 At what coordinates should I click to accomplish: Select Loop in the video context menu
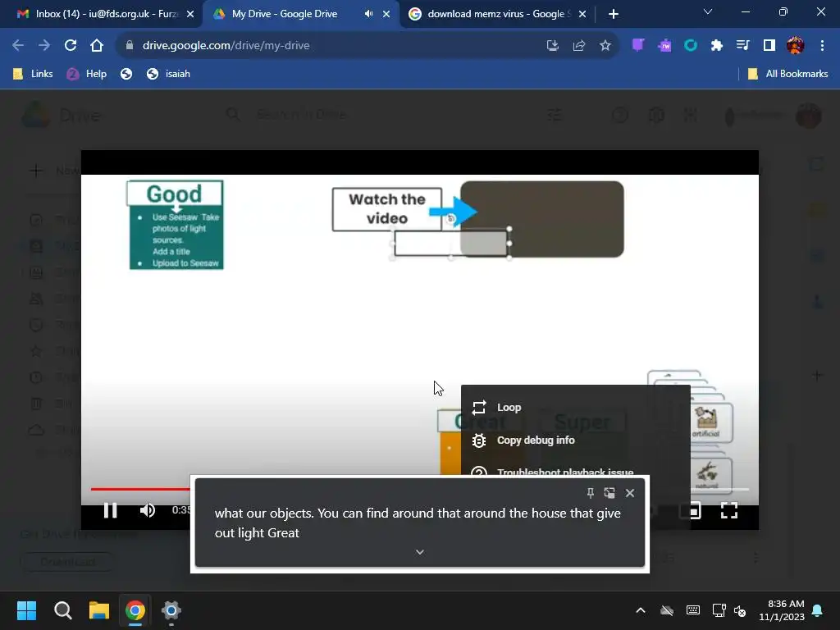pyautogui.click(x=575, y=408)
